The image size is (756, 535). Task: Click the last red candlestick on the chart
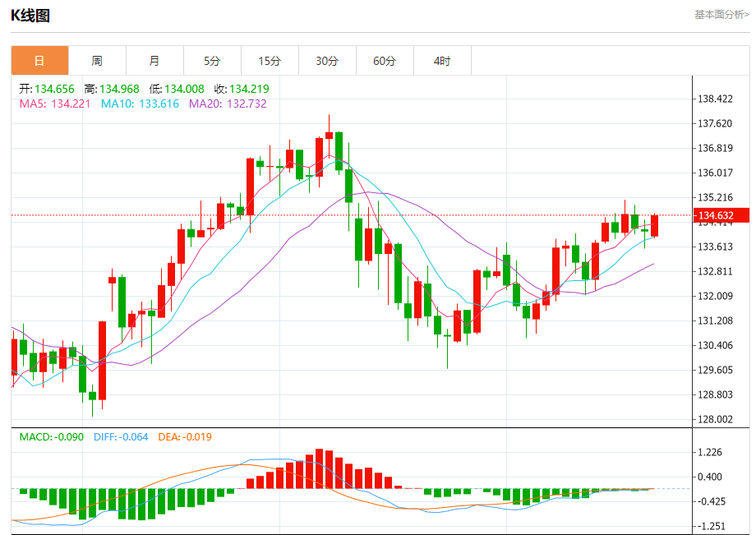654,225
